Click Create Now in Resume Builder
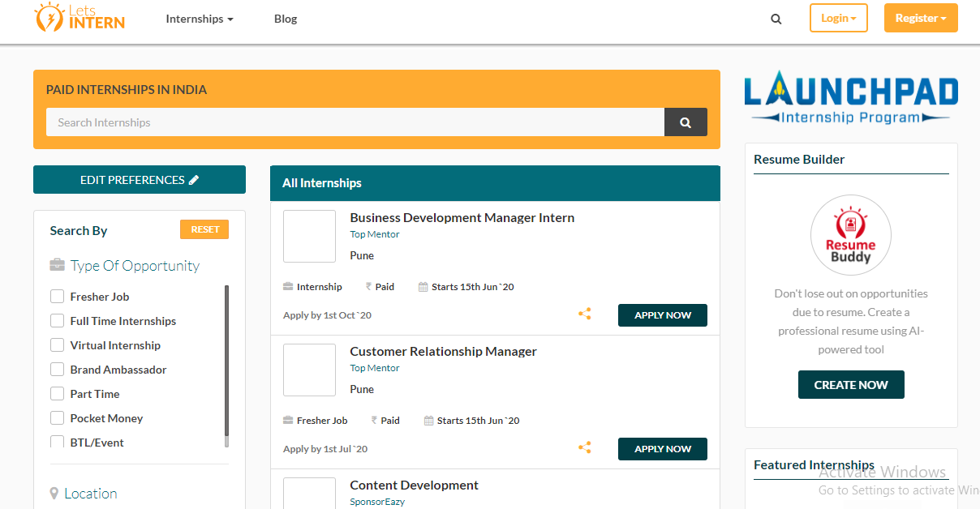This screenshot has width=980, height=509. [x=851, y=385]
